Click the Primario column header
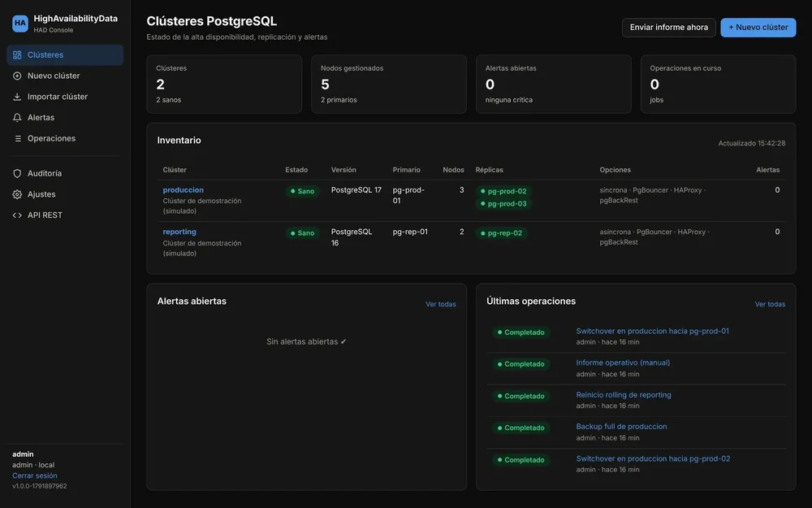The height and width of the screenshot is (508, 812). point(407,170)
